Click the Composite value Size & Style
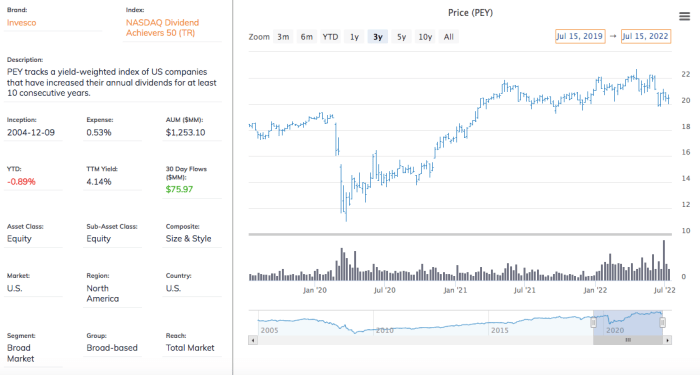Screen dimensions: 700x375 click(188, 239)
